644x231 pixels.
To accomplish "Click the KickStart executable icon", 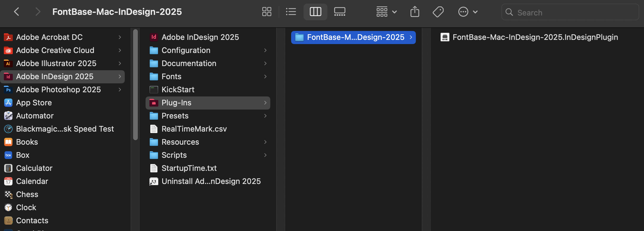I will tap(154, 90).
